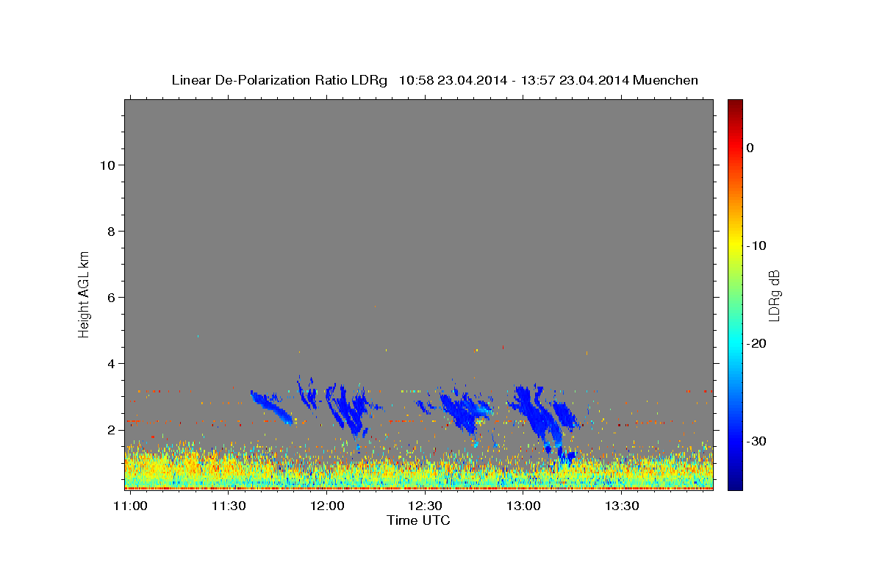Click the dark blue bottom of colorbar

[735, 484]
